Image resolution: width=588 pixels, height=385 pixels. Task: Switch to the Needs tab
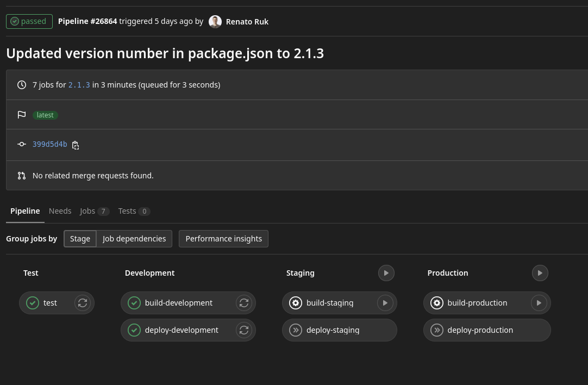[x=60, y=211]
